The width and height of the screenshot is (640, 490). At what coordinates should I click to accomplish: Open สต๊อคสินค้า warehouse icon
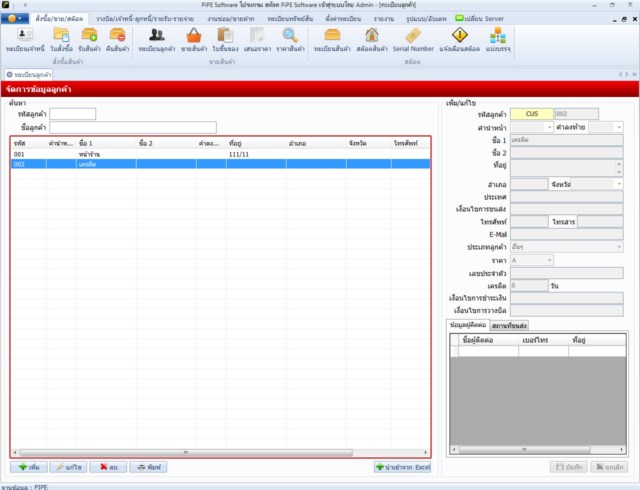372,40
